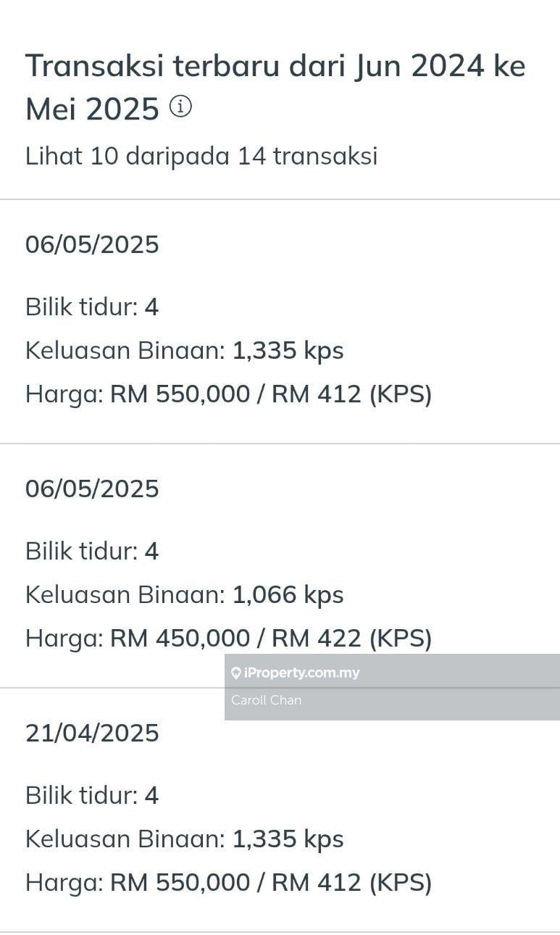Click the price line of the first transaction

[228, 394]
